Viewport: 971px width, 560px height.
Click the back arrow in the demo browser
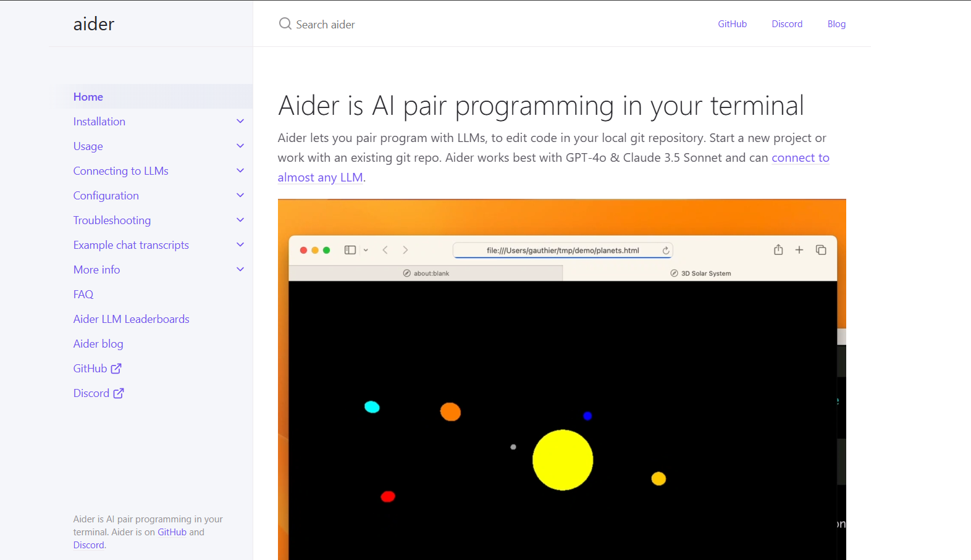[385, 250]
